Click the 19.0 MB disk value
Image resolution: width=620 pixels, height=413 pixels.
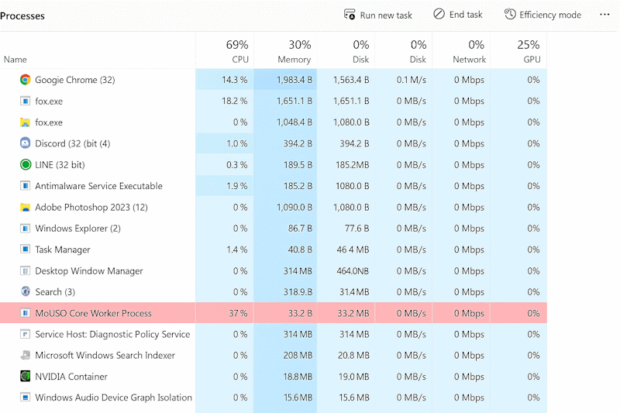pyautogui.click(x=354, y=377)
